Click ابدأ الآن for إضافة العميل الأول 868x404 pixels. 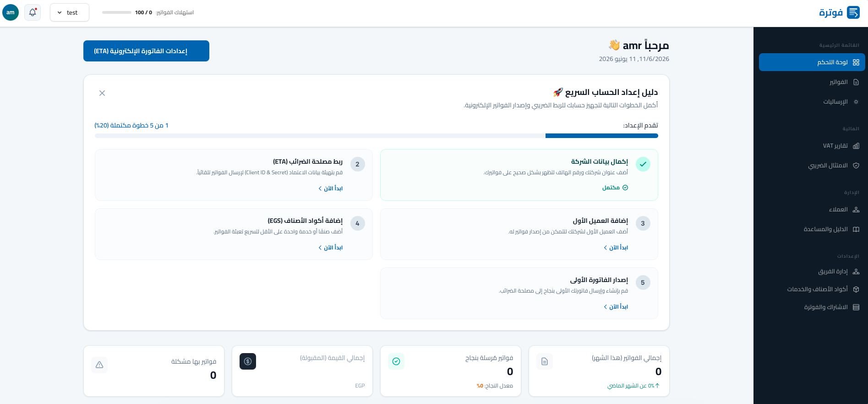tap(616, 248)
